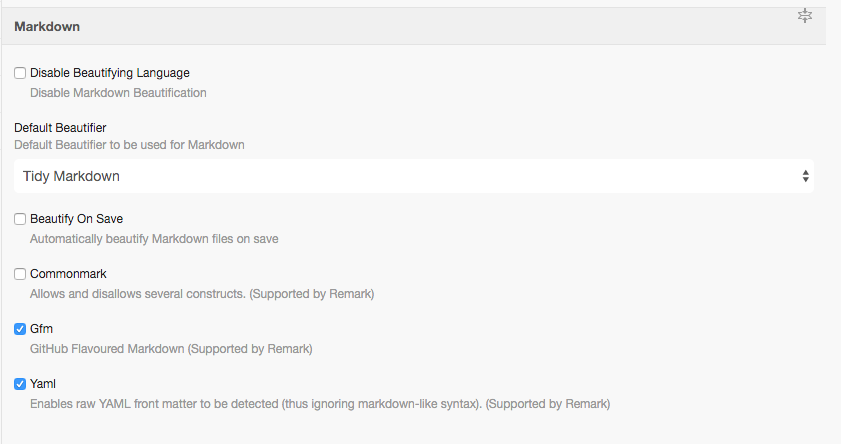Click the "Disable Beautifying Language" label text
841x444 pixels.
[x=110, y=73]
